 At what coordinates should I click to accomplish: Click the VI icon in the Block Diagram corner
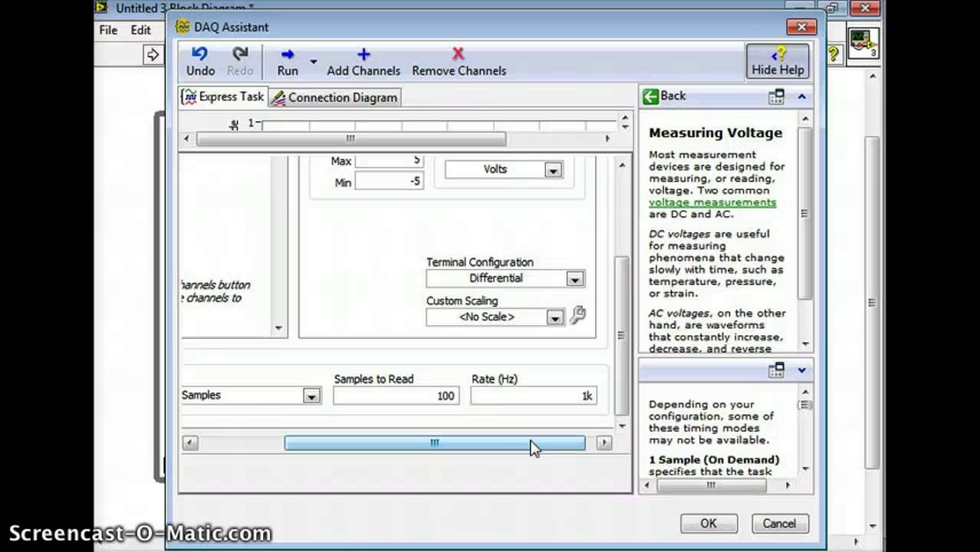point(863,42)
